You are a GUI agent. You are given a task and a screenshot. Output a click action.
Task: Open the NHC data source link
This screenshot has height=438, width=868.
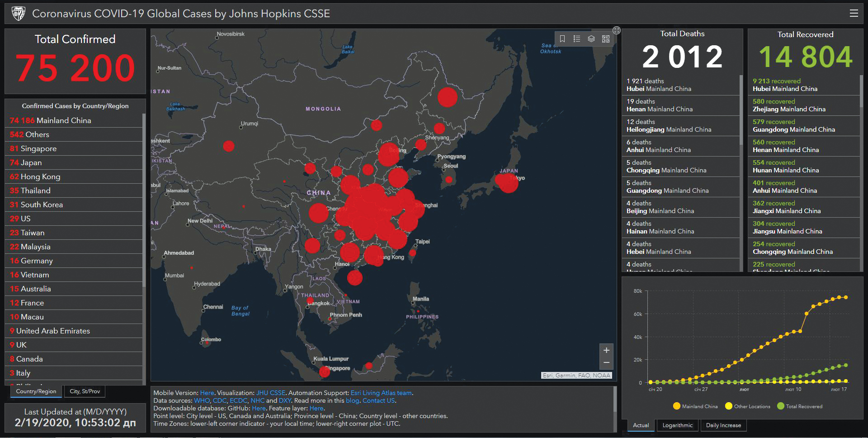tap(257, 400)
